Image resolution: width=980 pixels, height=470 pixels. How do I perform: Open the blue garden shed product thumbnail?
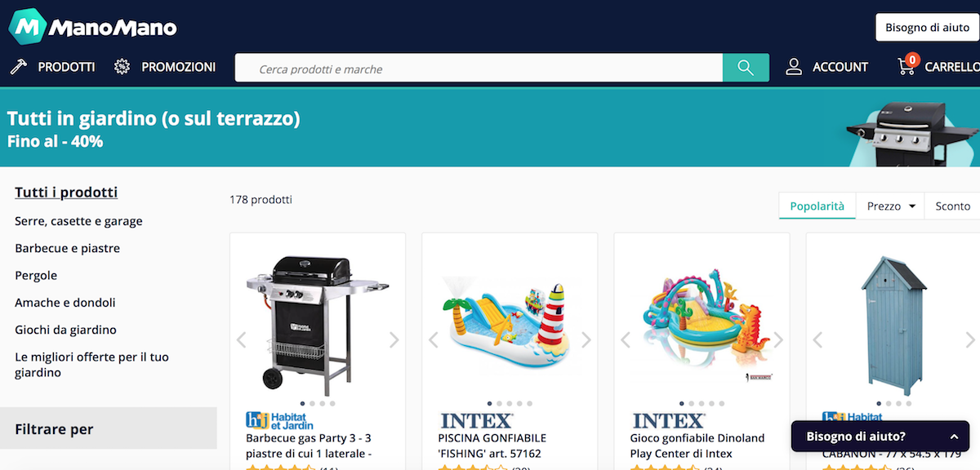[893, 325]
